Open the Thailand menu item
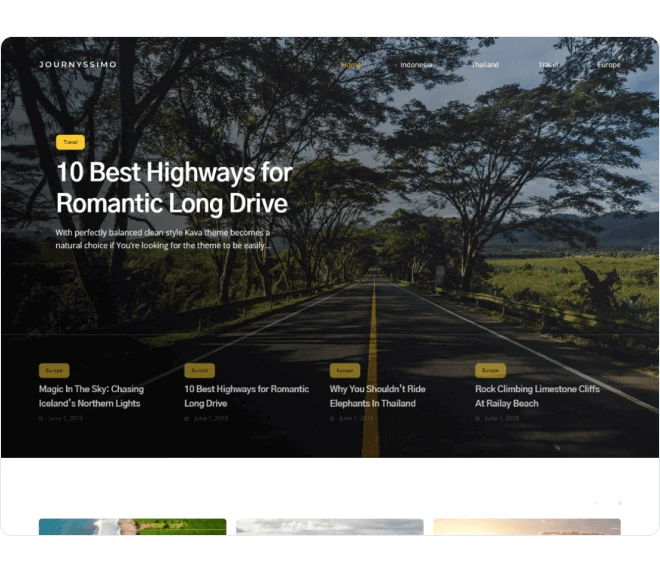This screenshot has height=572, width=660. pyautogui.click(x=485, y=65)
